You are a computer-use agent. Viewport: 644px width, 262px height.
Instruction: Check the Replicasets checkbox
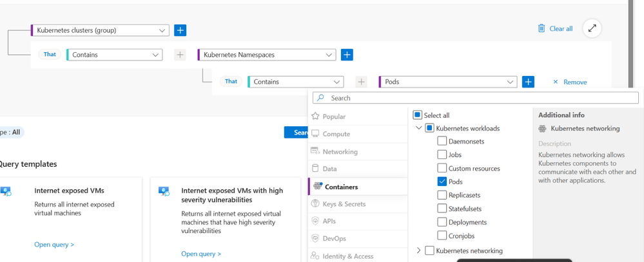(x=442, y=195)
